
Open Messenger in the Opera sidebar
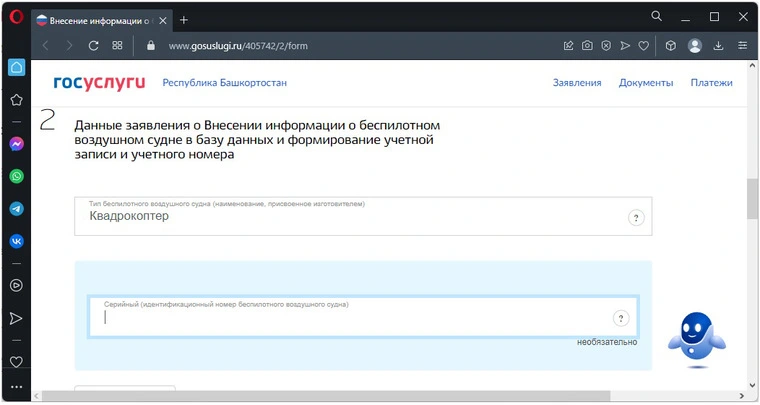pyautogui.click(x=16, y=144)
